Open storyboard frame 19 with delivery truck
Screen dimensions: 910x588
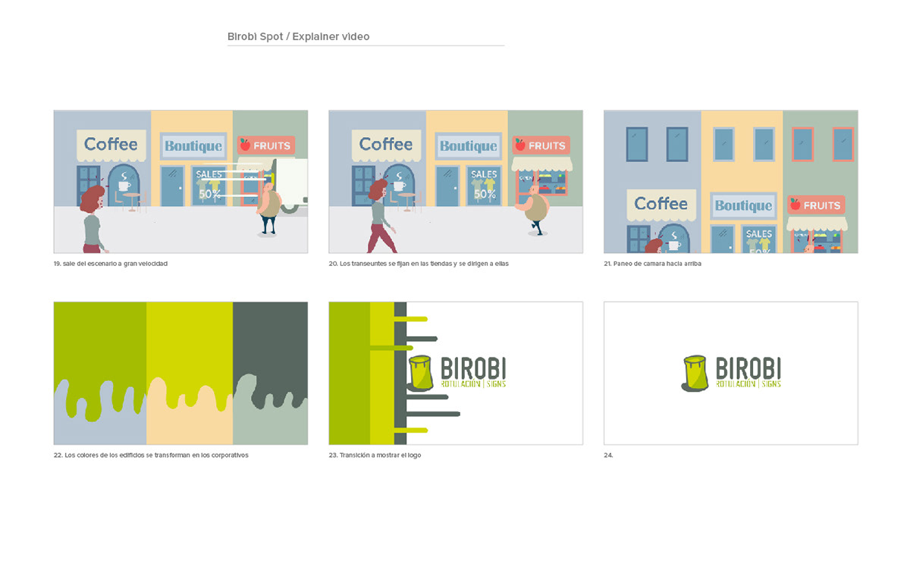[180, 182]
